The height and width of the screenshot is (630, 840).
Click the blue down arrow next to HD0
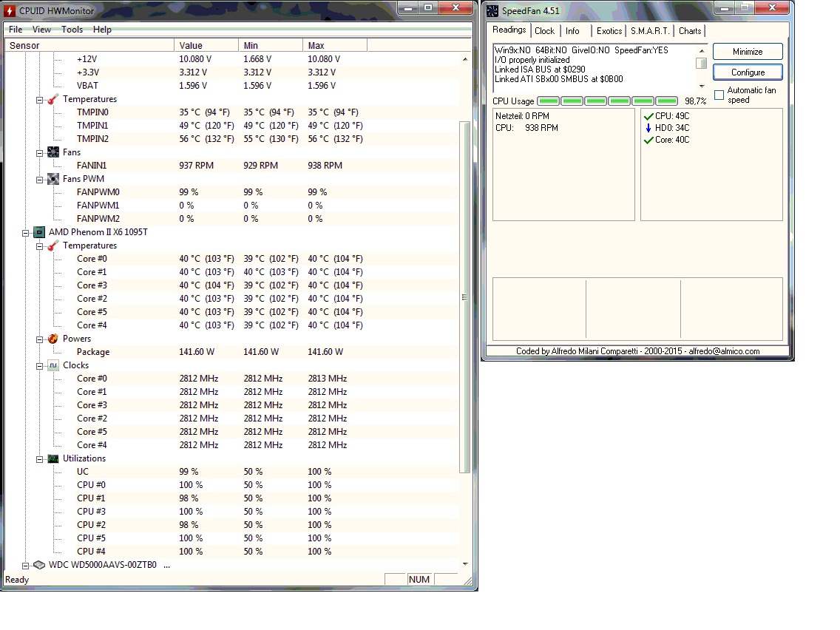(648, 128)
